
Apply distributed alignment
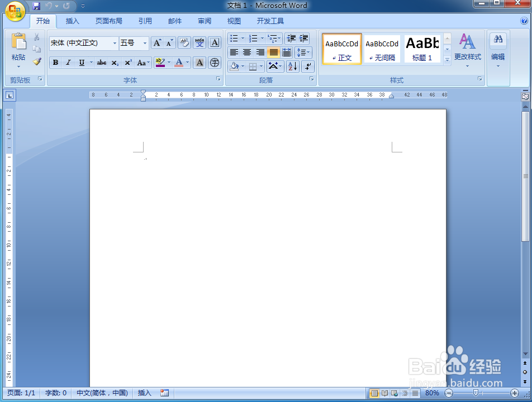tap(287, 52)
